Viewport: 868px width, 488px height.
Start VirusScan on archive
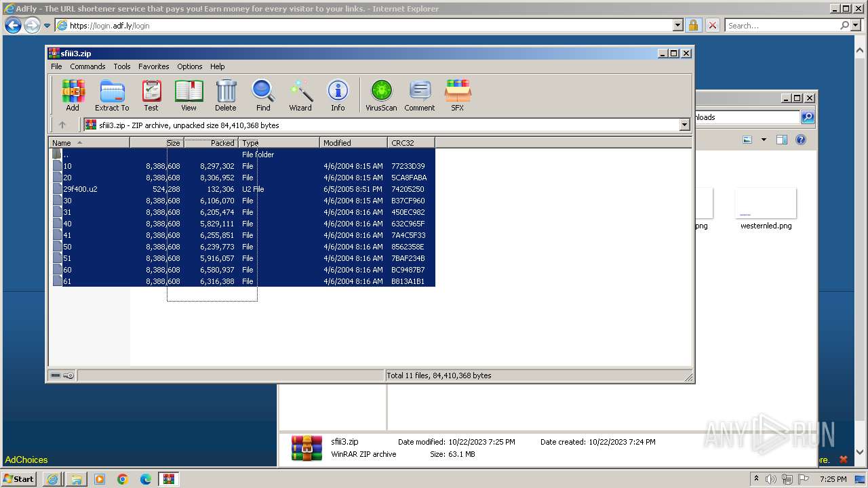(x=381, y=95)
